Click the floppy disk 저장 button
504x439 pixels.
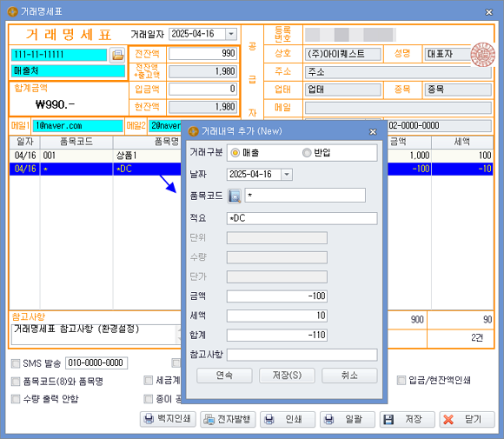click(x=408, y=419)
